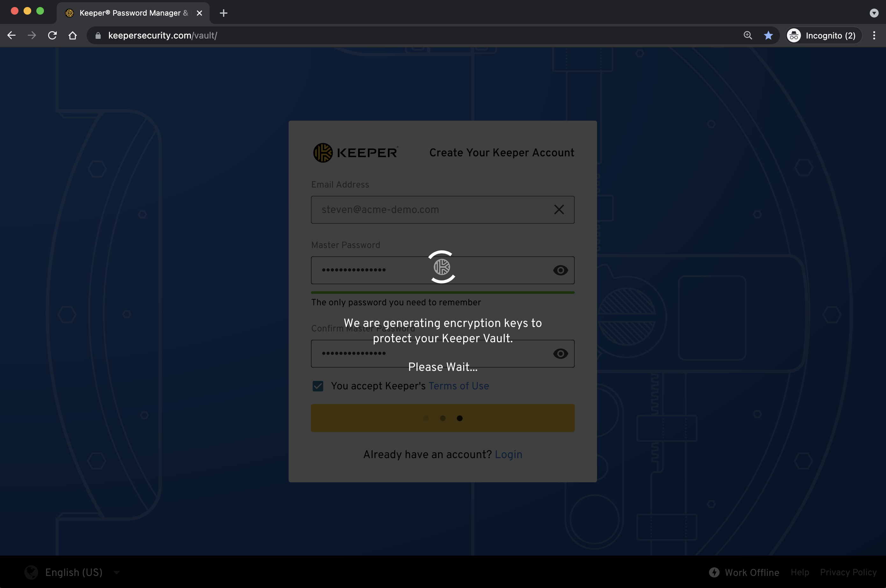The height and width of the screenshot is (588, 886).
Task: Select Work Offline
Action: tap(752, 572)
